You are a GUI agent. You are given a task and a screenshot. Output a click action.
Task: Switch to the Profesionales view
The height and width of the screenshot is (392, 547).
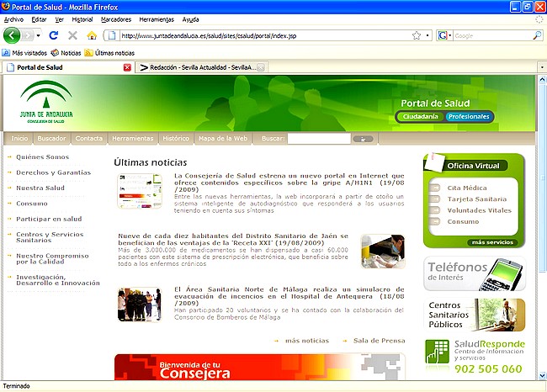coord(469,117)
